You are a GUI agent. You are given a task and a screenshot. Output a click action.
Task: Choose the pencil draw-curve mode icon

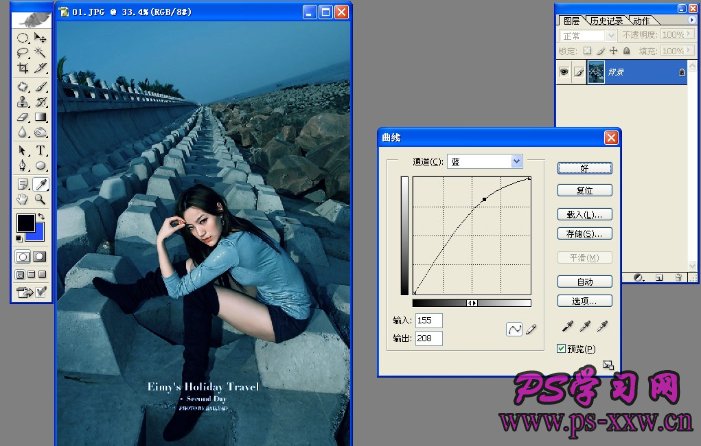pos(531,330)
